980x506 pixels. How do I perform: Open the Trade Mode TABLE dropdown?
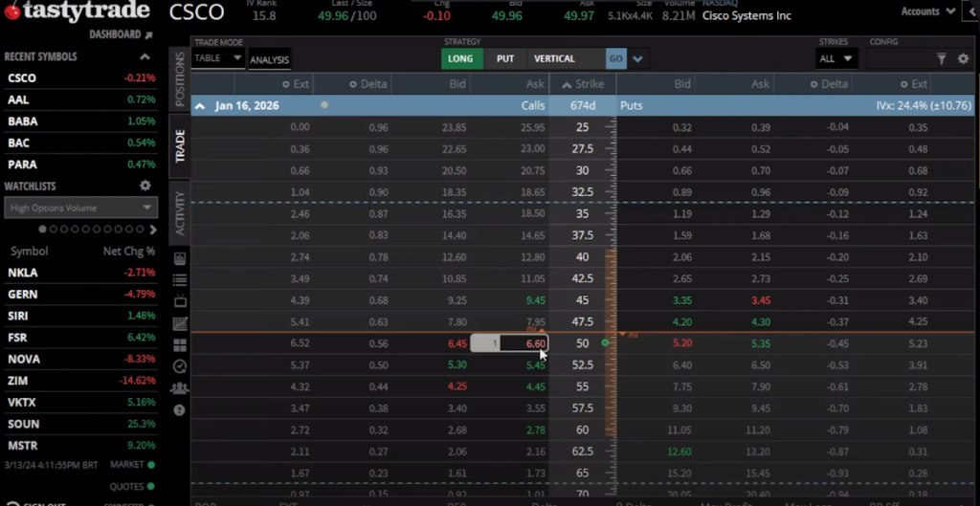[217, 58]
